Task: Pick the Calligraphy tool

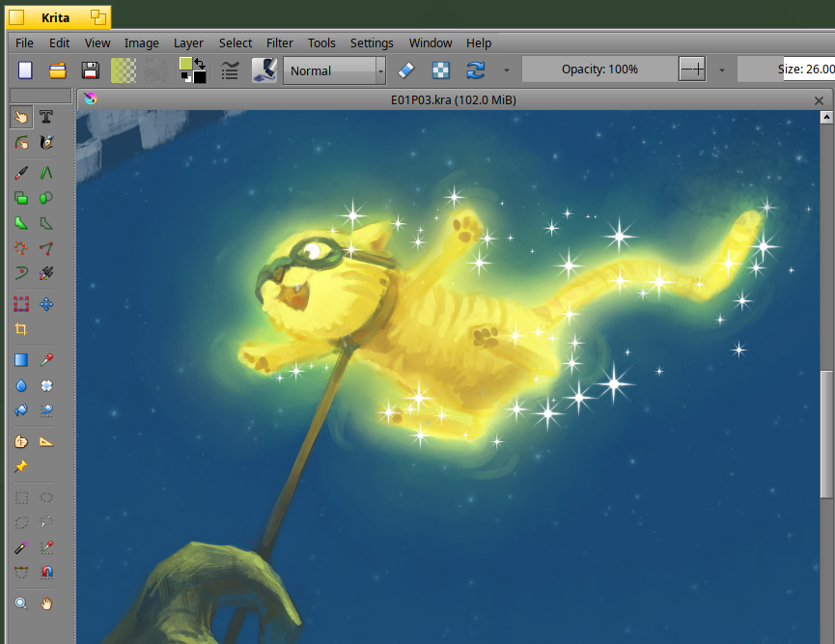Action: [x=46, y=142]
